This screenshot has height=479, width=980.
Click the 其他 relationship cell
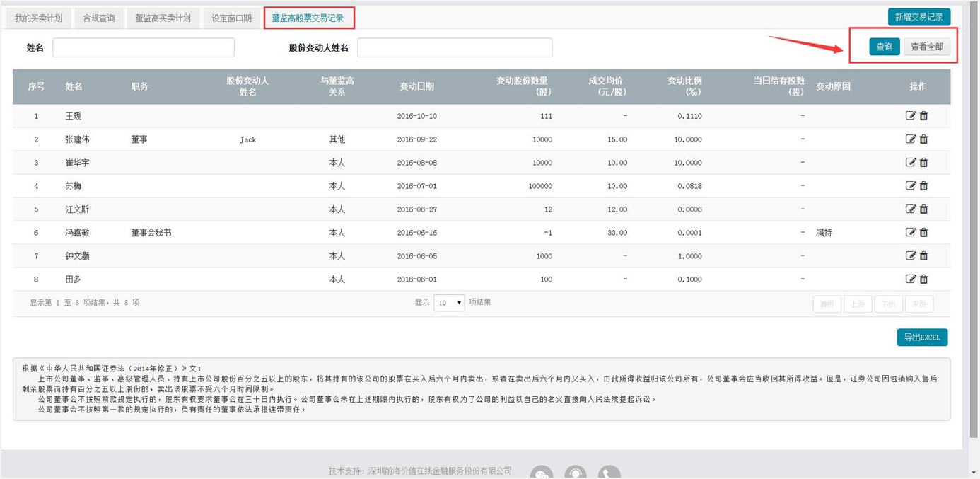pos(337,139)
